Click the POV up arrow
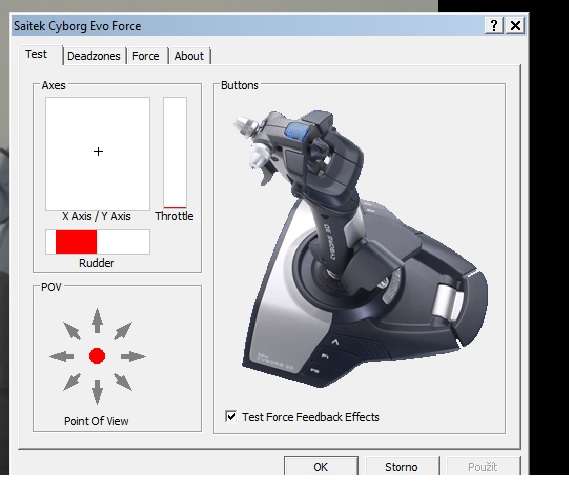Viewport: 569px width, 486px height. click(97, 320)
